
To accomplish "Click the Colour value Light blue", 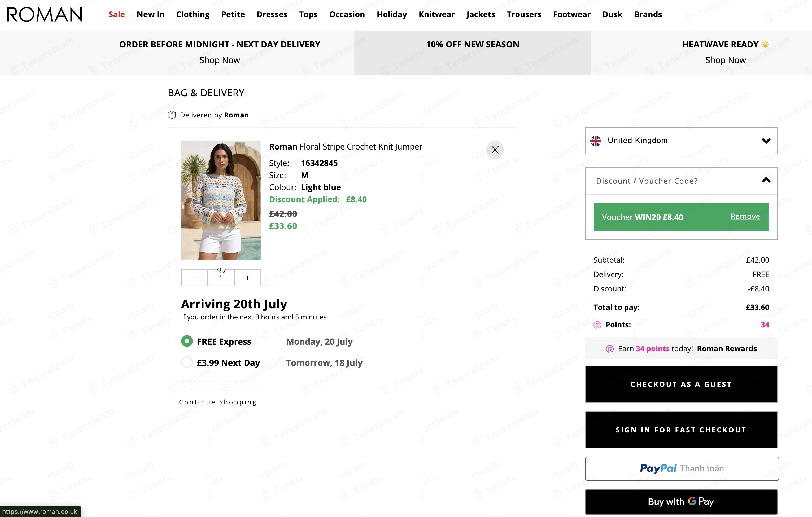I will pyautogui.click(x=321, y=187).
